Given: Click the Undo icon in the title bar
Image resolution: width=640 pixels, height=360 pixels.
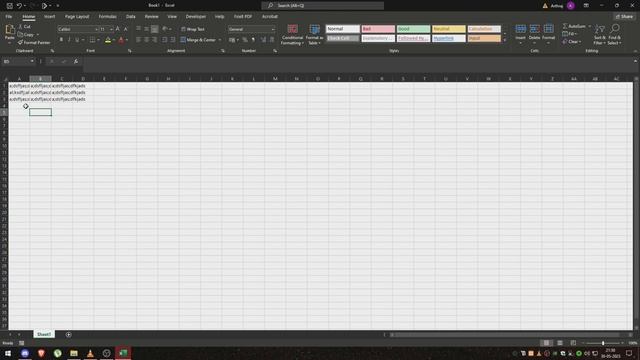Looking at the screenshot, I should pos(19,6).
